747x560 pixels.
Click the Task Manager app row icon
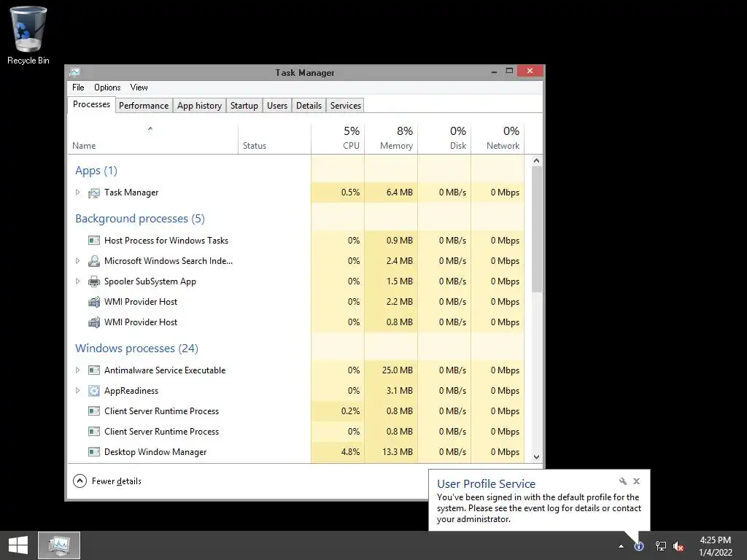tap(94, 192)
